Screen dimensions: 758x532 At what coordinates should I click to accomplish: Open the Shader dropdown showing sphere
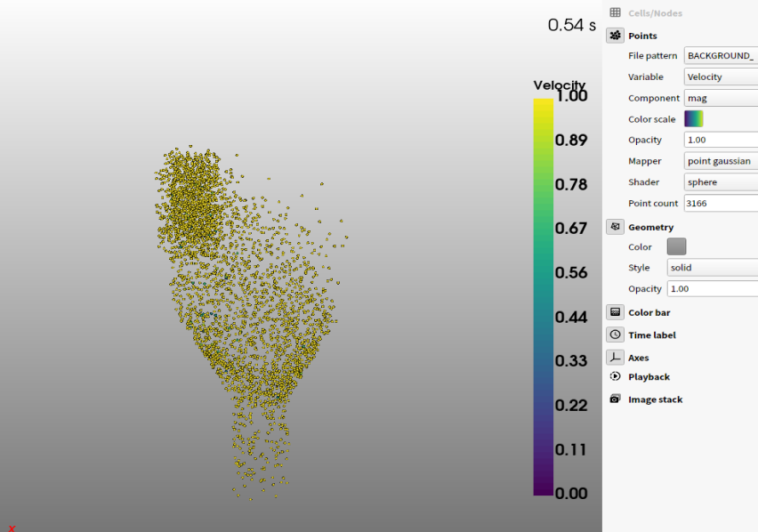coord(721,182)
